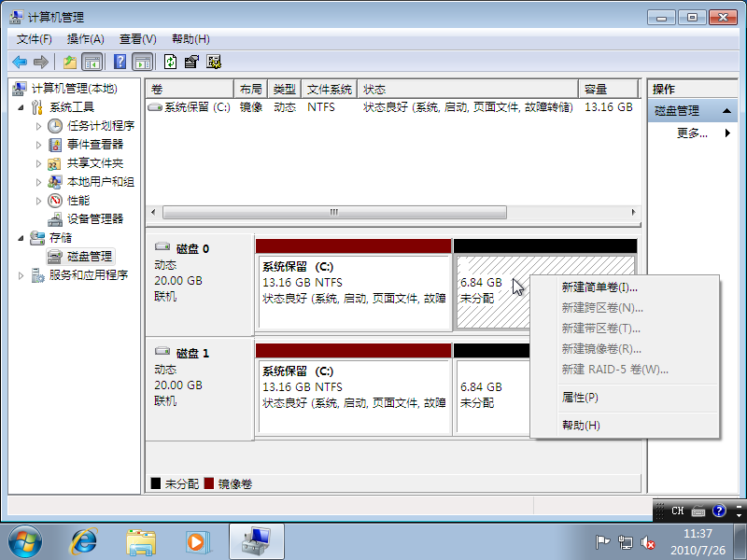Select 设备管理器 in the tree
The width and height of the screenshot is (747, 560).
click(95, 219)
